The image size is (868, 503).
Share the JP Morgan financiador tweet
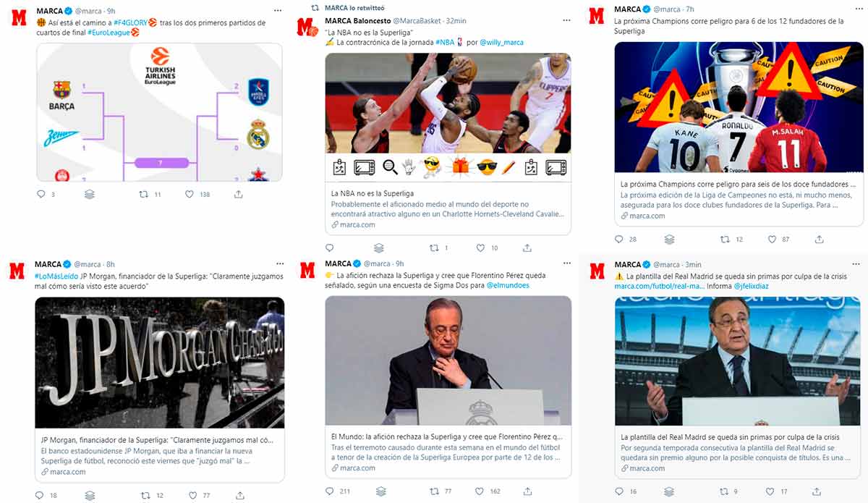(239, 496)
